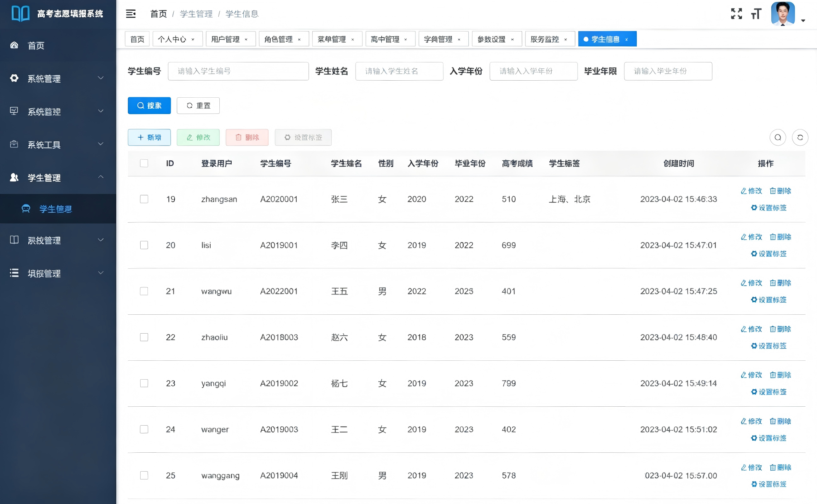Click 修改 link for zhangsan row

click(x=751, y=191)
